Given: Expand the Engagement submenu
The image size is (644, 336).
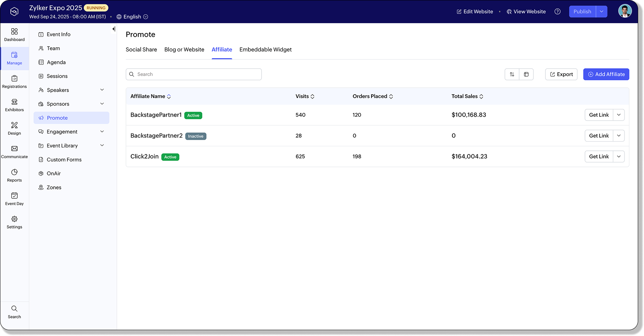Looking at the screenshot, I should point(102,132).
